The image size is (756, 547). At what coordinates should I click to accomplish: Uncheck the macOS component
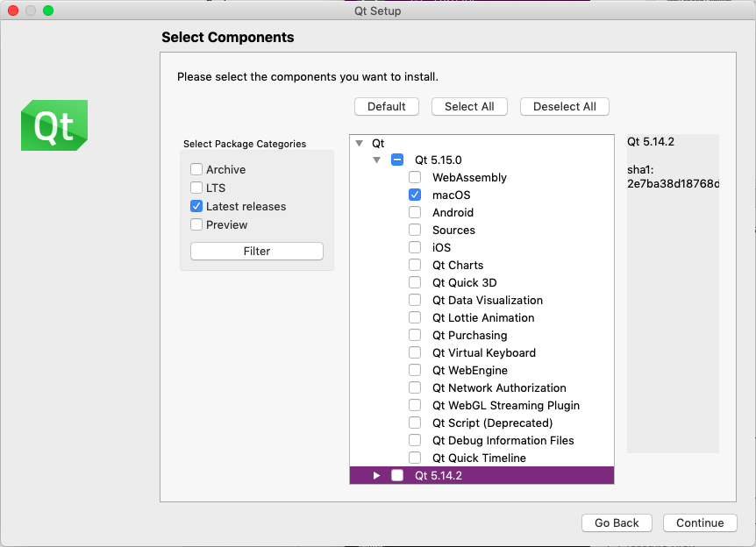tap(415, 195)
